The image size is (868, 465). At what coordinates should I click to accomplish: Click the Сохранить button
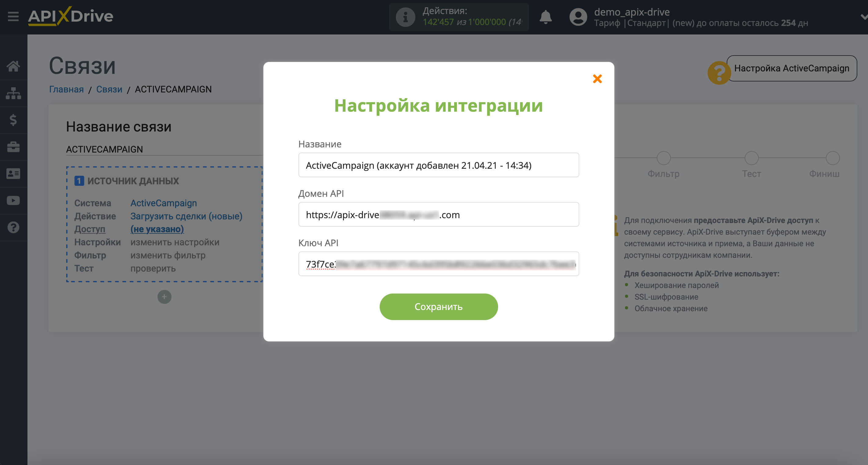438,307
